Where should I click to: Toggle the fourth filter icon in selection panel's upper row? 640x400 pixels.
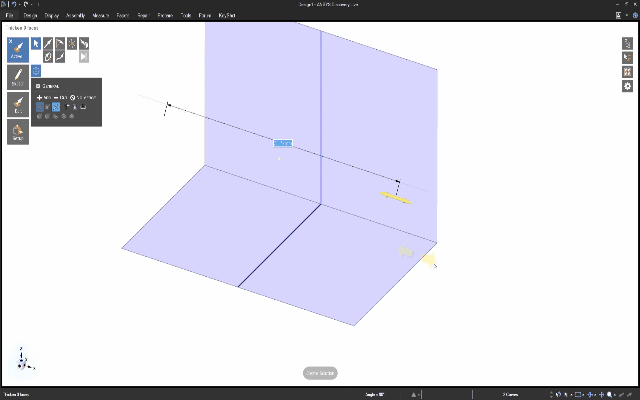coord(67,107)
